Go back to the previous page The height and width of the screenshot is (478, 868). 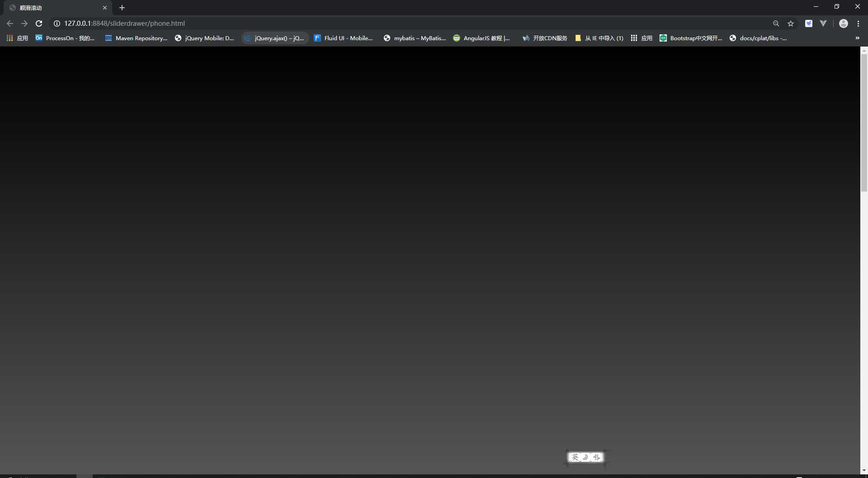click(10, 23)
